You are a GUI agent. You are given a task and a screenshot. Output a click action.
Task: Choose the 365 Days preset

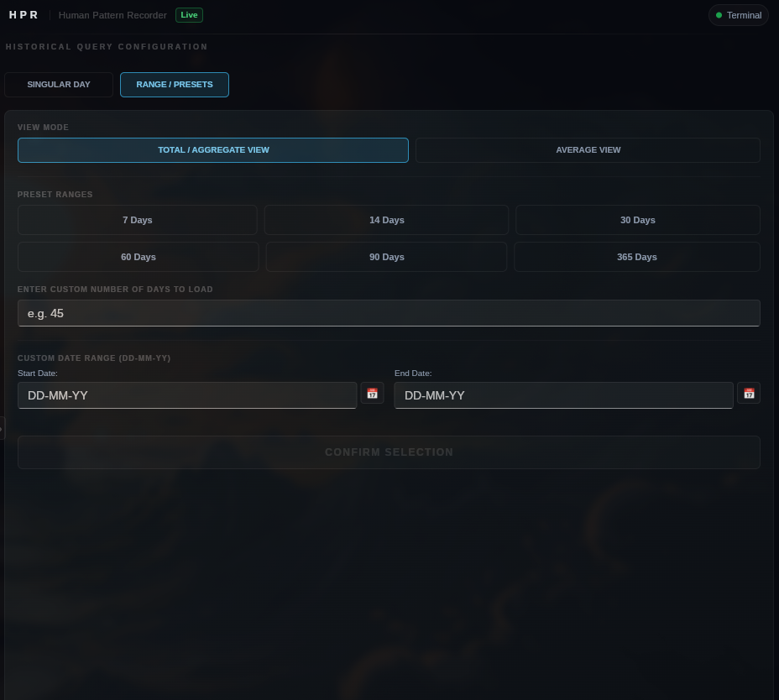click(637, 257)
